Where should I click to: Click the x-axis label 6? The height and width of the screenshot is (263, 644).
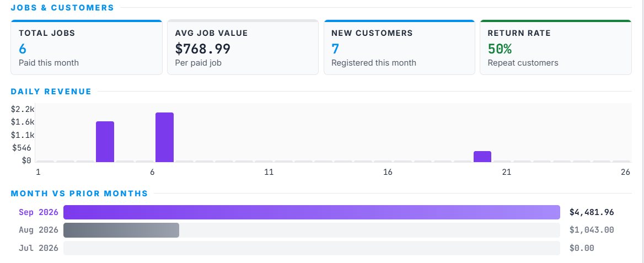click(x=152, y=172)
